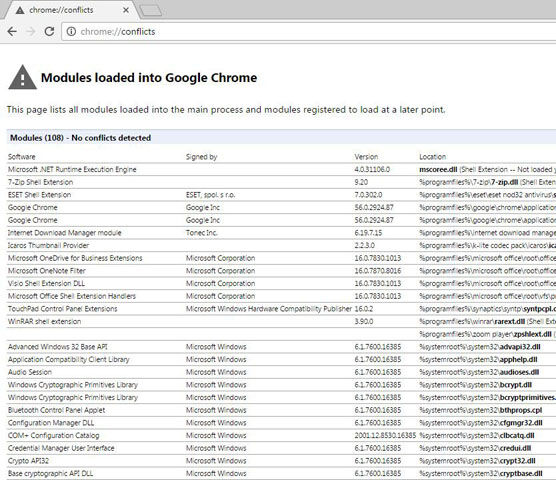The width and height of the screenshot is (556, 480).
Task: Click 'Configuration Manager DLL' entry
Action: [x=51, y=423]
